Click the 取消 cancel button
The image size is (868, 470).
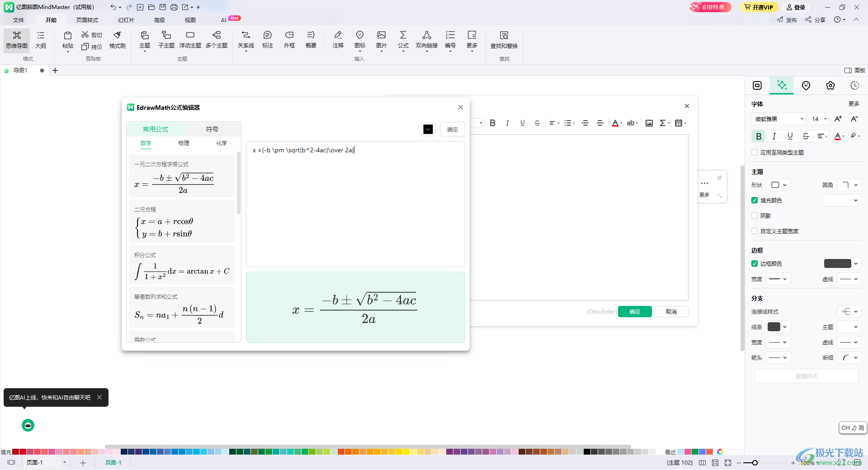[671, 312]
